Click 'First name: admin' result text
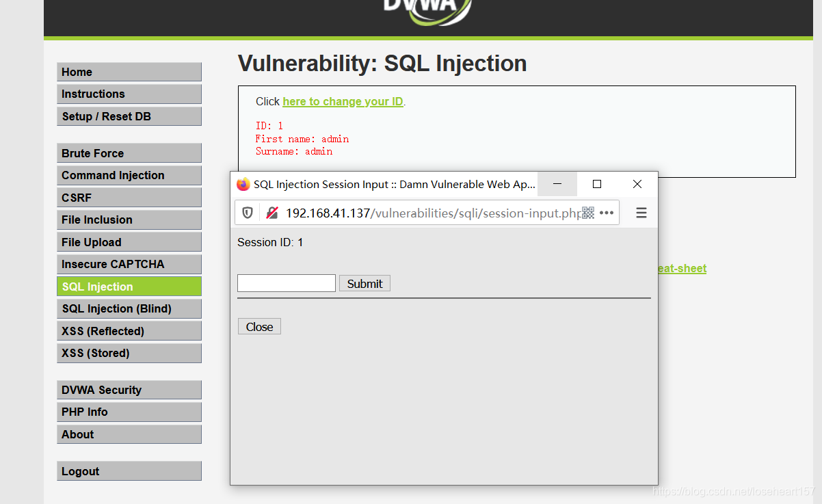The height and width of the screenshot is (504, 822). pos(302,139)
